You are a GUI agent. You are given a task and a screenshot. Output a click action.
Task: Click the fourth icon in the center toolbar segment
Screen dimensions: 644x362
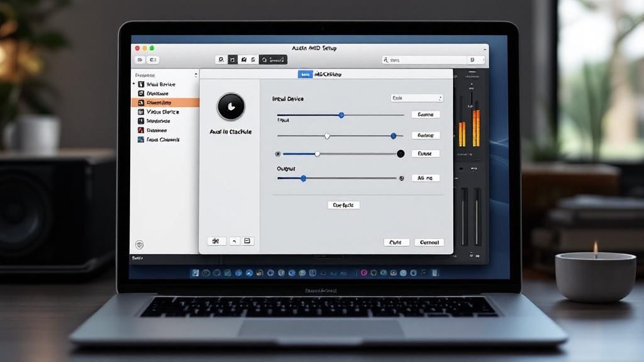click(x=253, y=60)
